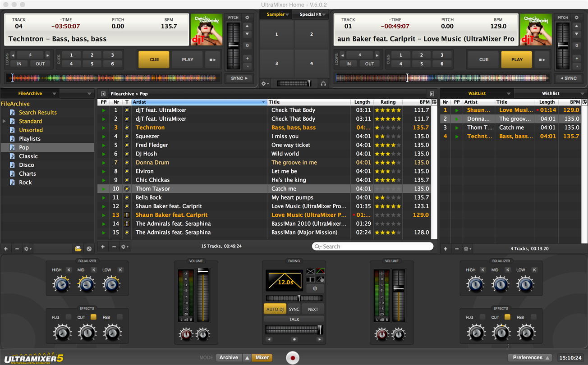
Task: Click the main crossfader slider handle
Action: tap(320, 329)
